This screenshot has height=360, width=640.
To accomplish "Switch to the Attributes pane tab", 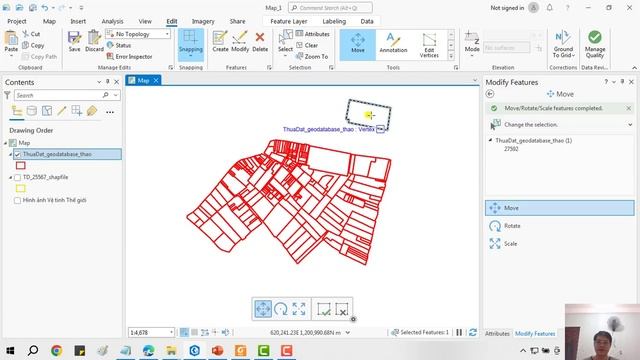I will pyautogui.click(x=497, y=333).
